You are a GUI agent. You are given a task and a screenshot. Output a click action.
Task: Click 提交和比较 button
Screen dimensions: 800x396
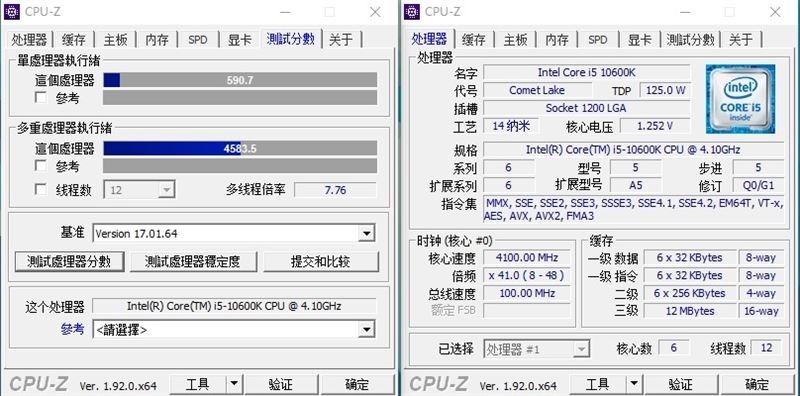321,262
